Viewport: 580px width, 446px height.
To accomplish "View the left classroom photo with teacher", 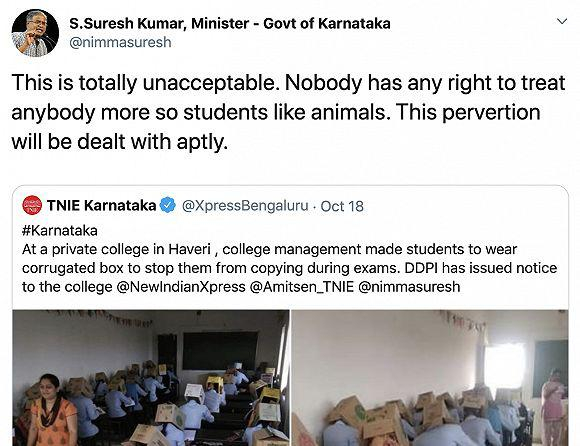I will (151, 378).
